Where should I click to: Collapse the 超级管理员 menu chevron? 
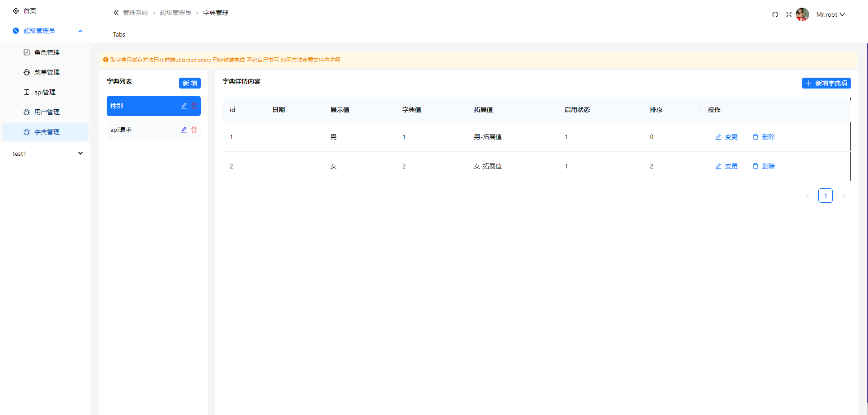click(x=80, y=31)
